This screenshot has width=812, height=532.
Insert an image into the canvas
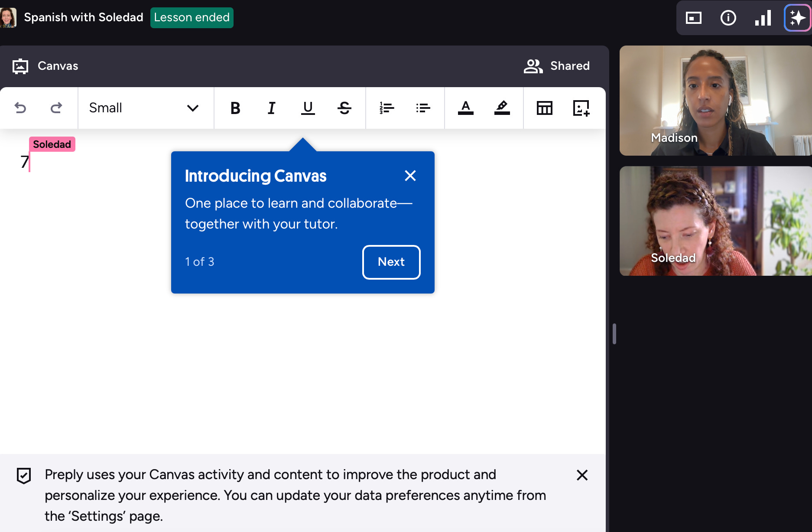(x=581, y=108)
